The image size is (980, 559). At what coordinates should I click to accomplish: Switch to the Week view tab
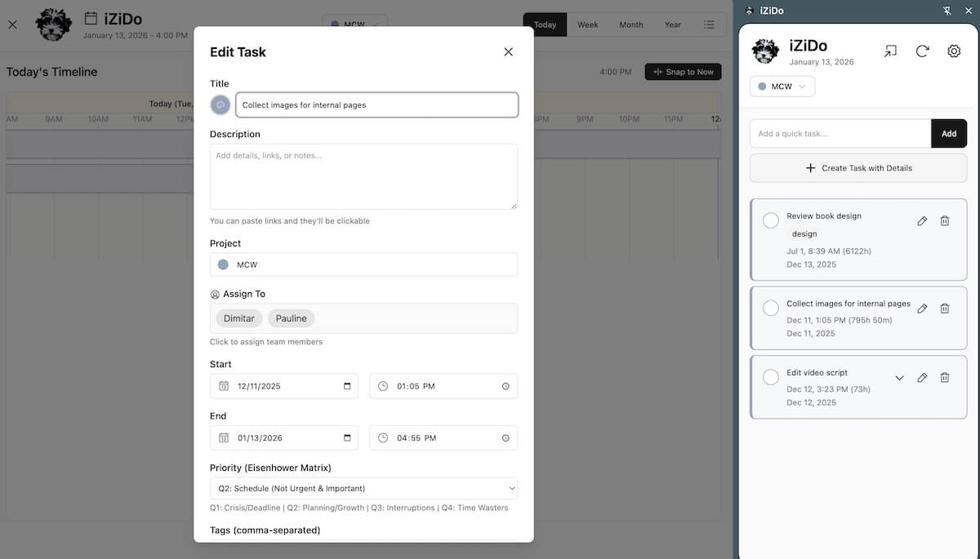tap(588, 24)
